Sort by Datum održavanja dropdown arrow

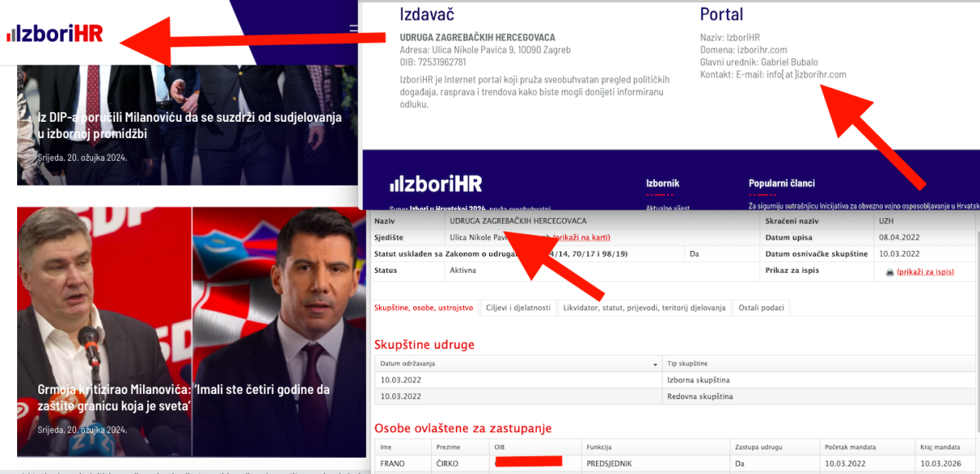[655, 363]
